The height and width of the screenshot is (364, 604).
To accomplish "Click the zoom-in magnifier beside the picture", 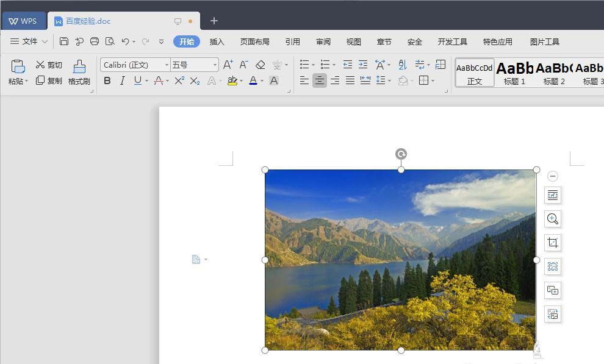I will [553, 219].
